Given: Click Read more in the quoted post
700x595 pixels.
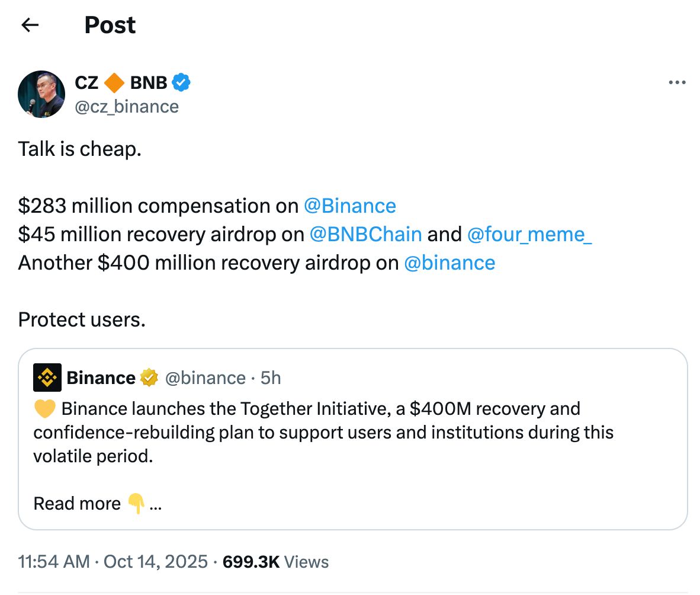Looking at the screenshot, I should 77,503.
